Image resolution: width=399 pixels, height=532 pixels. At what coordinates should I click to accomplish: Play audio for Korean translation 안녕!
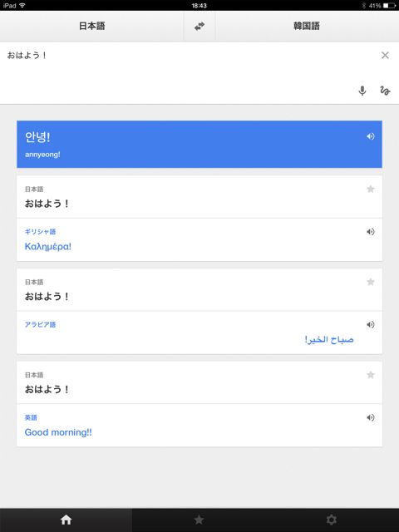pos(371,136)
